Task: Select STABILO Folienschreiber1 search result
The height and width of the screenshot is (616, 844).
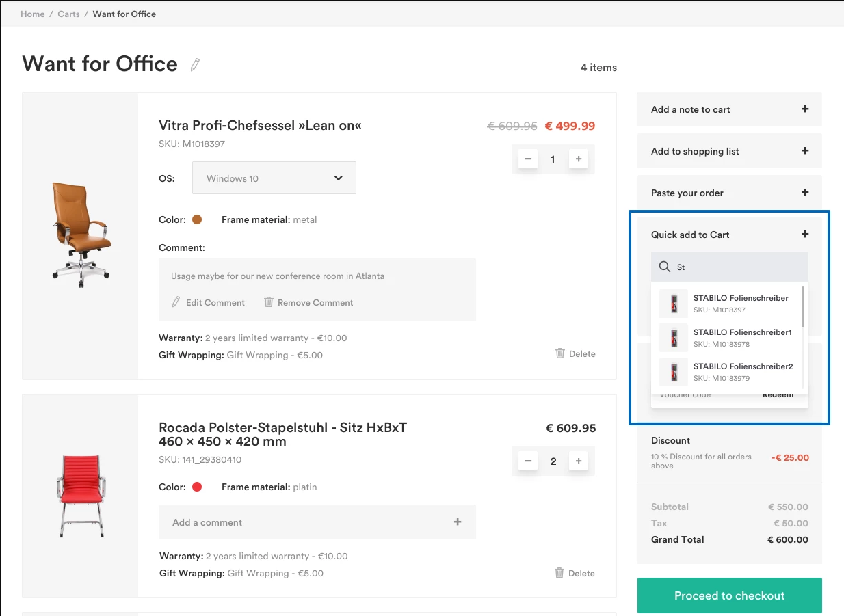Action: click(x=726, y=338)
